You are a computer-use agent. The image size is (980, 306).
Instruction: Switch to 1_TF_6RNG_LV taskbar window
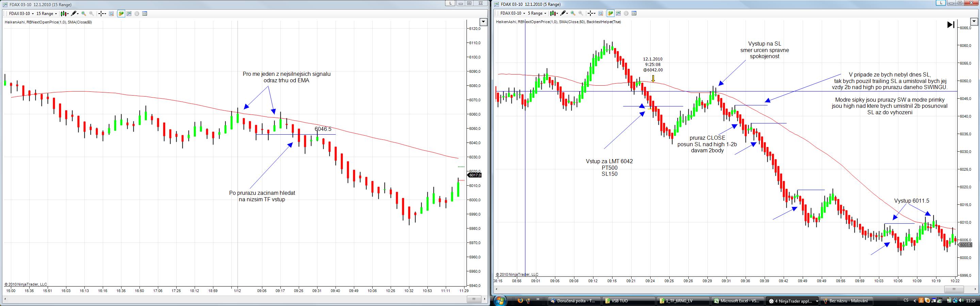[x=684, y=301]
